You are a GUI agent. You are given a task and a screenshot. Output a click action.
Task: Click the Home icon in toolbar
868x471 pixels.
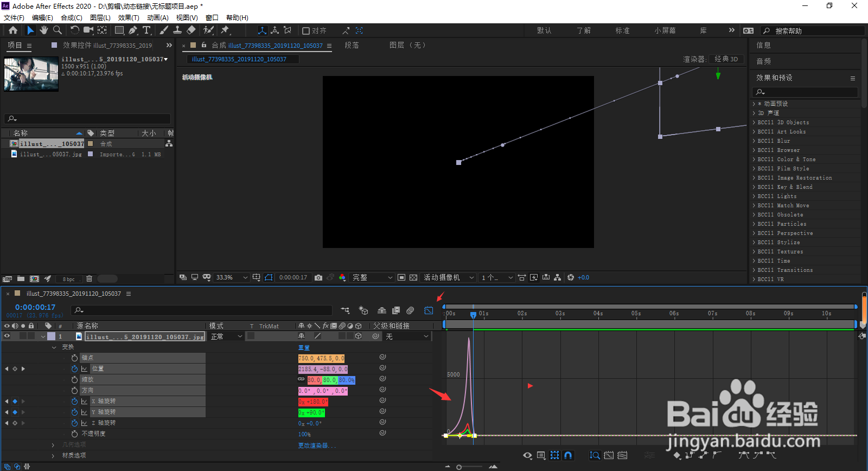point(13,30)
